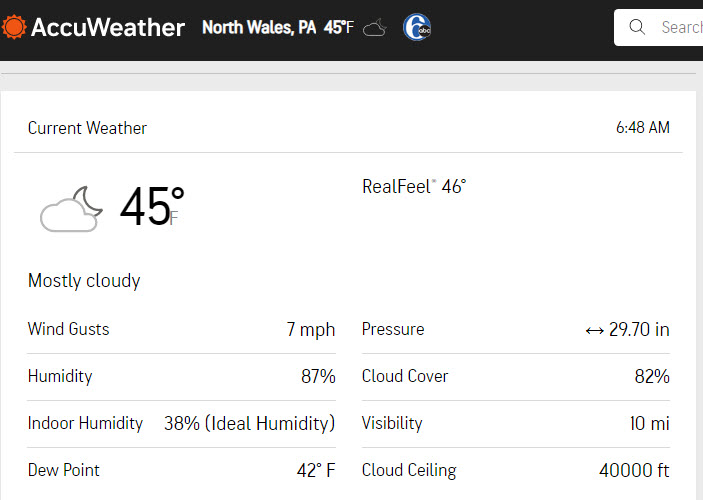
Task: Click into the Search field
Action: [x=659, y=27]
